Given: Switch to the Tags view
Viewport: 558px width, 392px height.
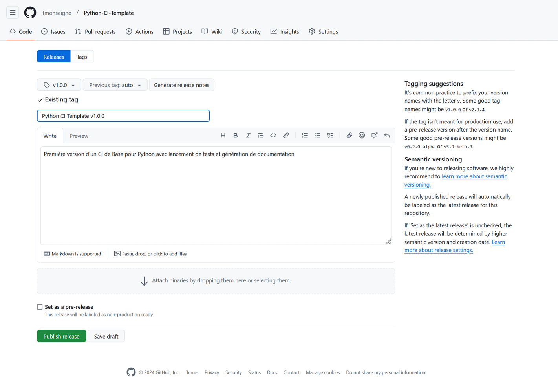Looking at the screenshot, I should tap(82, 57).
